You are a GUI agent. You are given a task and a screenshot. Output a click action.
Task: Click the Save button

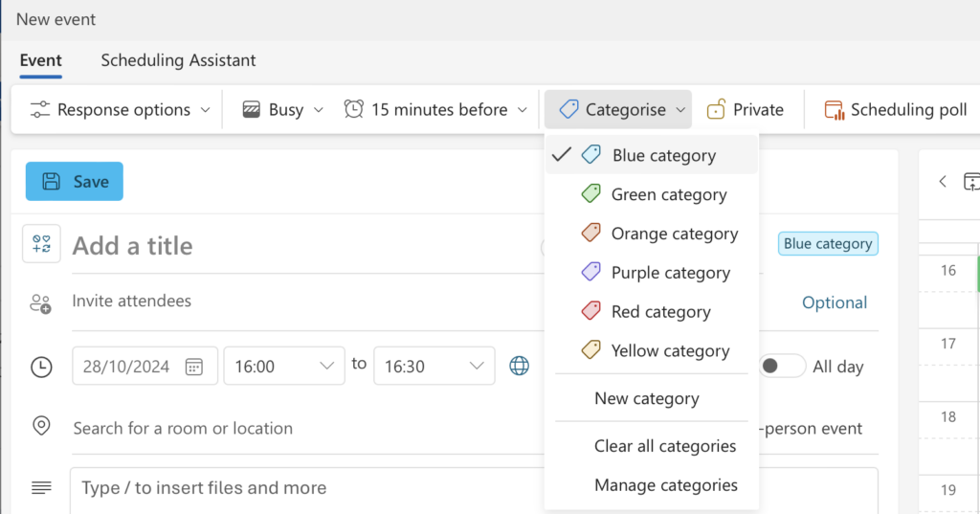point(75,181)
